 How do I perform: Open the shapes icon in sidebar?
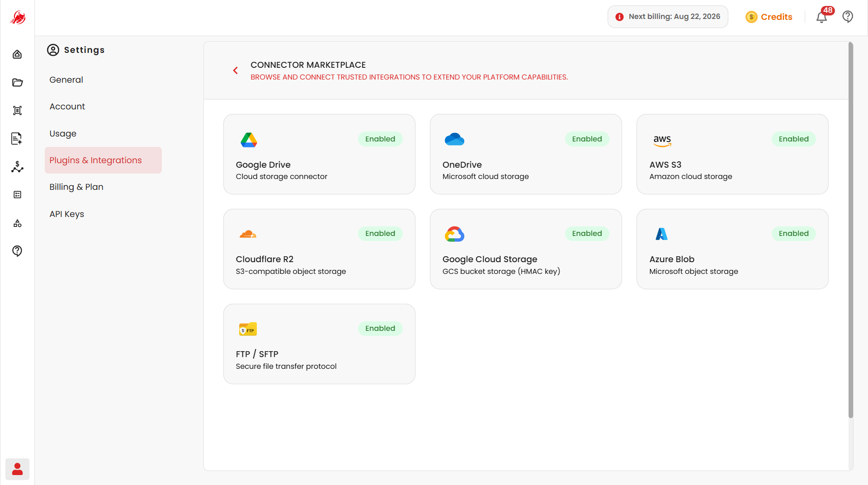point(17,223)
